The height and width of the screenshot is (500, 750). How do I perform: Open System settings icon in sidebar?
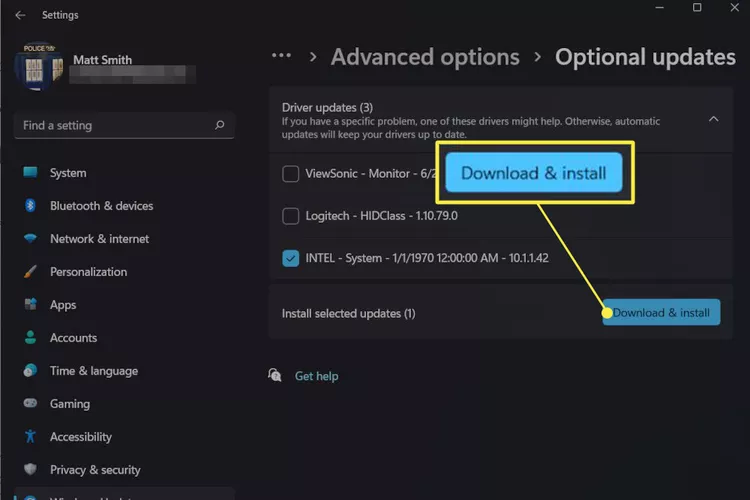tap(30, 172)
